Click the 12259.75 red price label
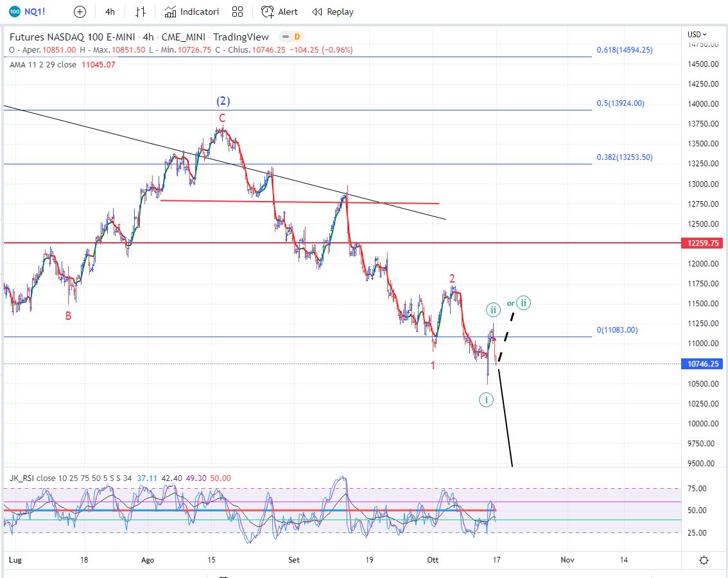The width and height of the screenshot is (728, 578). (x=702, y=243)
